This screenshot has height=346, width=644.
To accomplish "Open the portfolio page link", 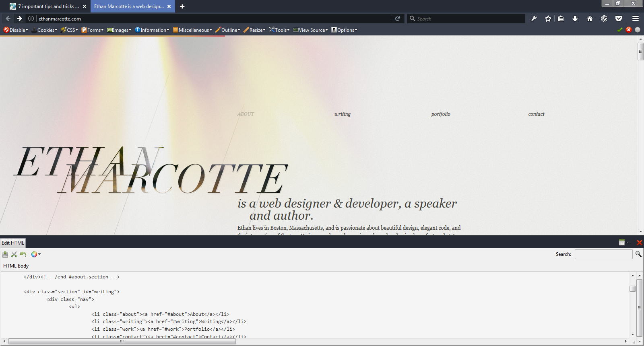I will [x=441, y=114].
